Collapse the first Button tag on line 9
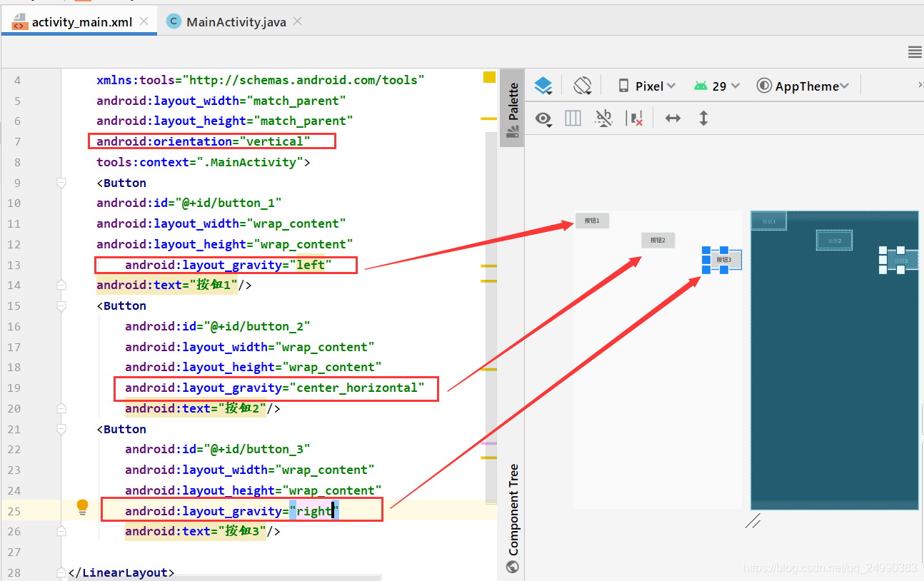The width and height of the screenshot is (924, 581). (x=61, y=183)
